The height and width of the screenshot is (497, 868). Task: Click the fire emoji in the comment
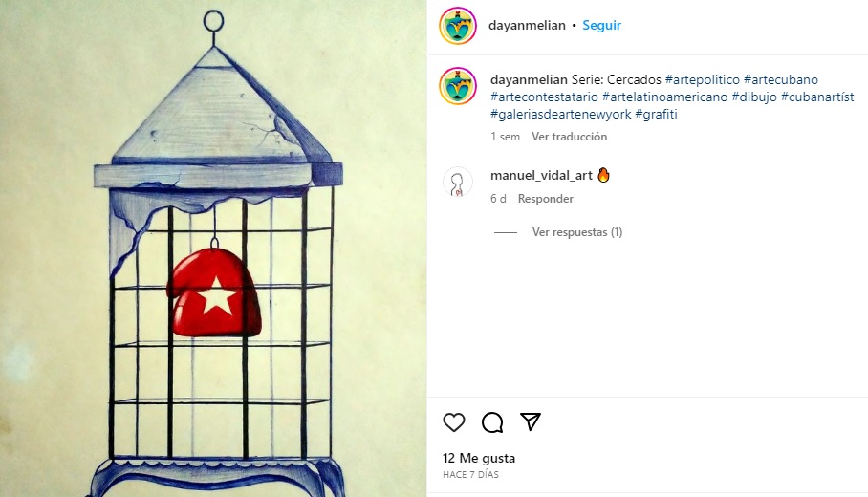tap(603, 175)
